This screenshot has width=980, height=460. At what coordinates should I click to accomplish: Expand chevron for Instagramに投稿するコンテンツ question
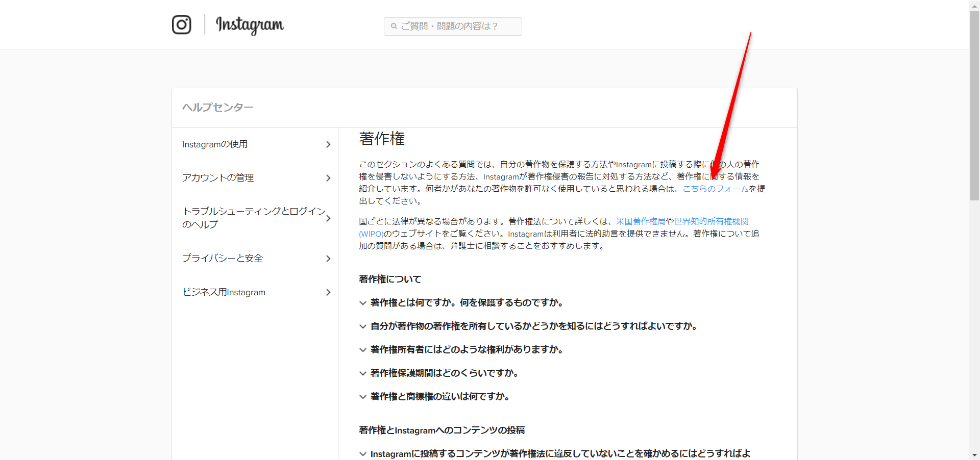363,454
